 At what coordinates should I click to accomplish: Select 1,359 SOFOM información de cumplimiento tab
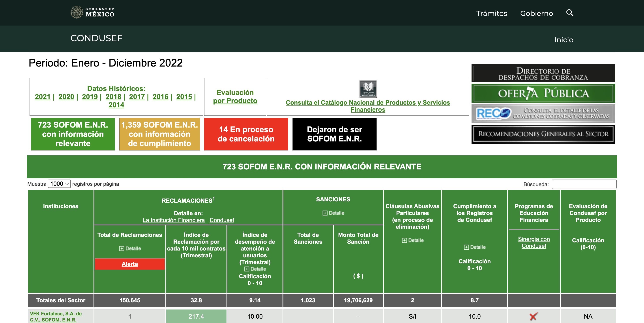(159, 134)
